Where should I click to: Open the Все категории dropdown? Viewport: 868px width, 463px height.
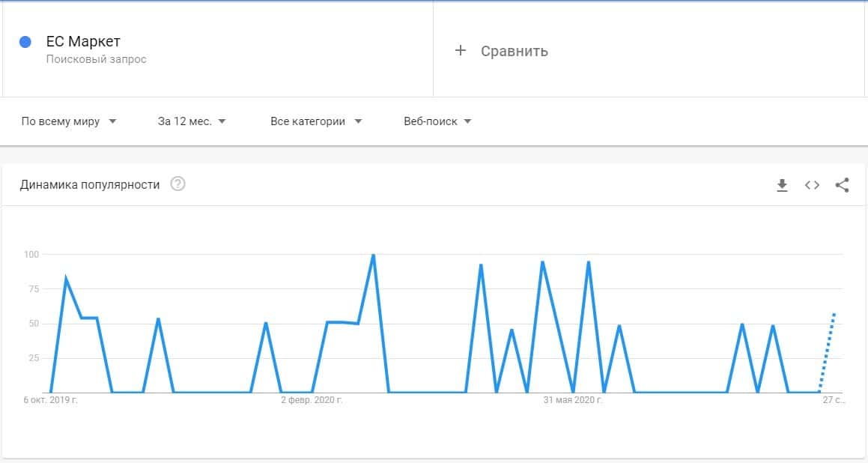[316, 121]
